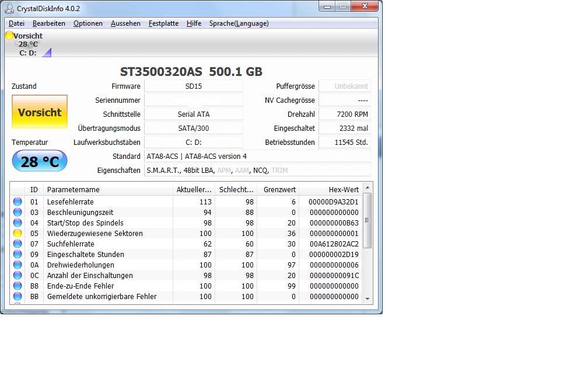Open the Hilfe menu
The width and height of the screenshot is (588, 368).
click(x=194, y=23)
